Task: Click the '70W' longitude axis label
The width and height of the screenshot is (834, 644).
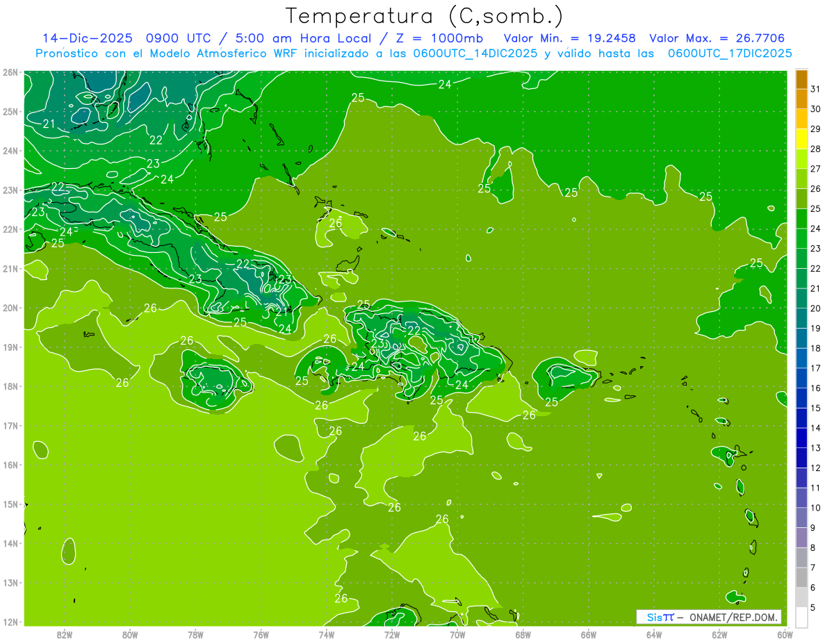Action: (457, 634)
